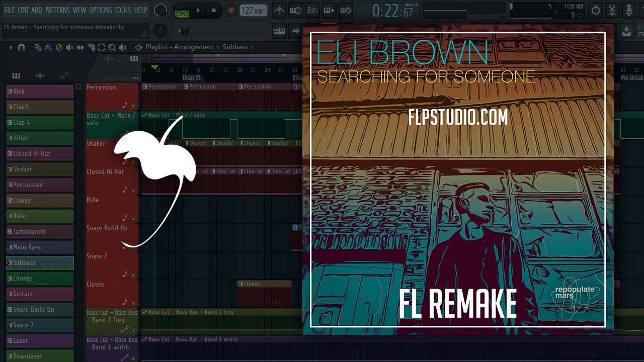The height and width of the screenshot is (362, 644).
Task: Toggle mute on Bass Cut Band 1 freq track
Action: click(134, 330)
